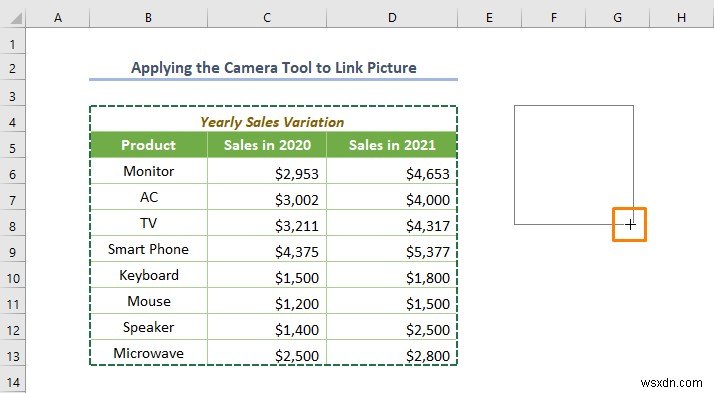This screenshot has height=393, width=714.
Task: Select the 'Speaker' cell
Action: pos(148,327)
